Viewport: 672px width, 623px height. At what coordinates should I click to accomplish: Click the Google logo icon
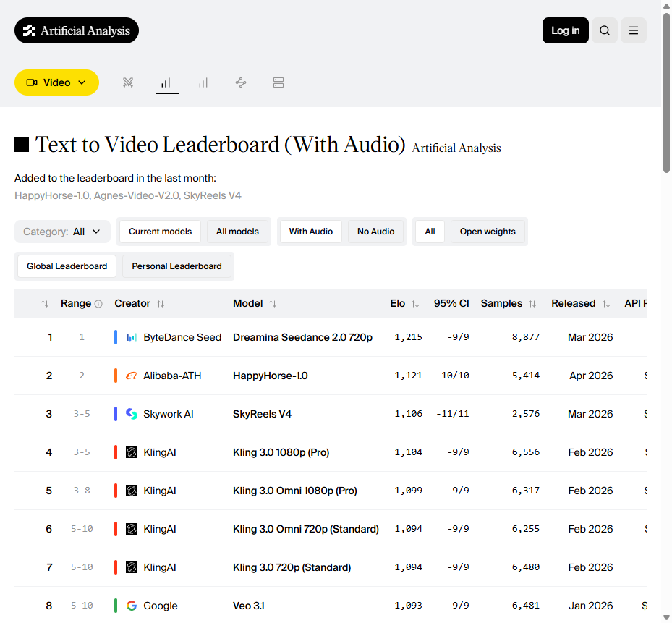132,606
